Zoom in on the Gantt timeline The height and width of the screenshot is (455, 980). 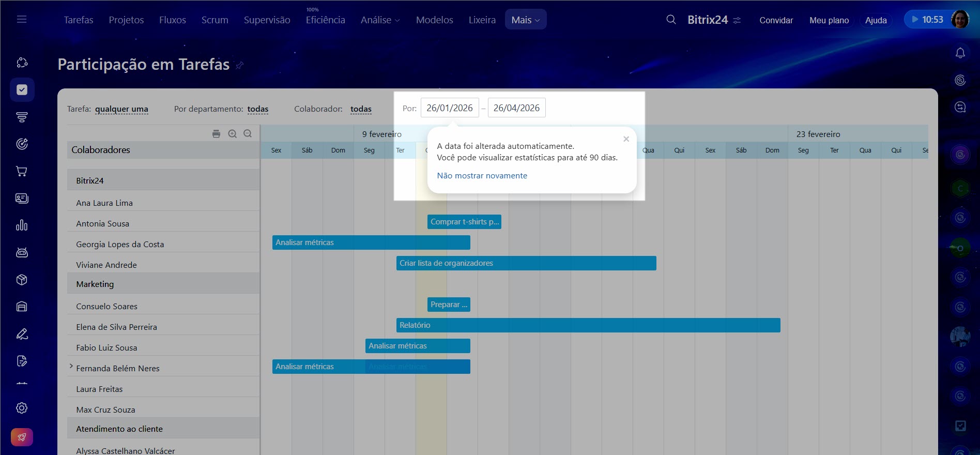pos(233,134)
